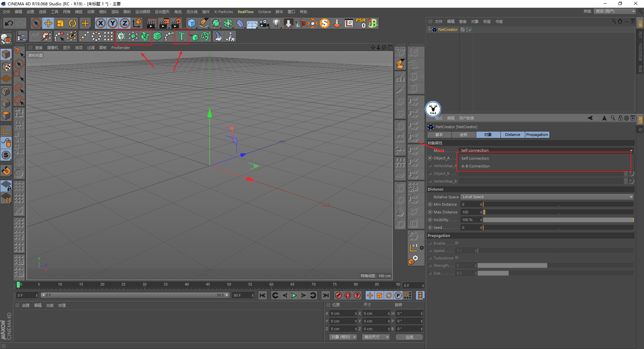Select the spline Pen tool
Screen dimensions: 644x349
204,23
